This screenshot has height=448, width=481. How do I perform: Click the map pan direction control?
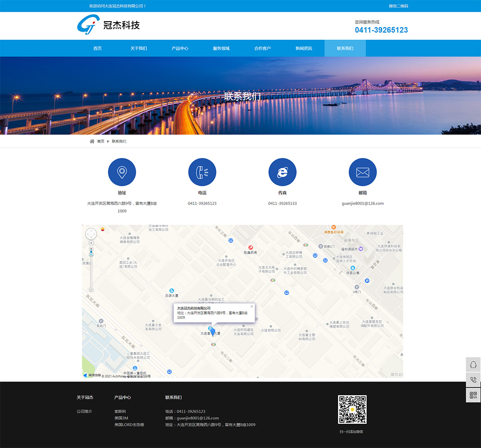tap(91, 234)
